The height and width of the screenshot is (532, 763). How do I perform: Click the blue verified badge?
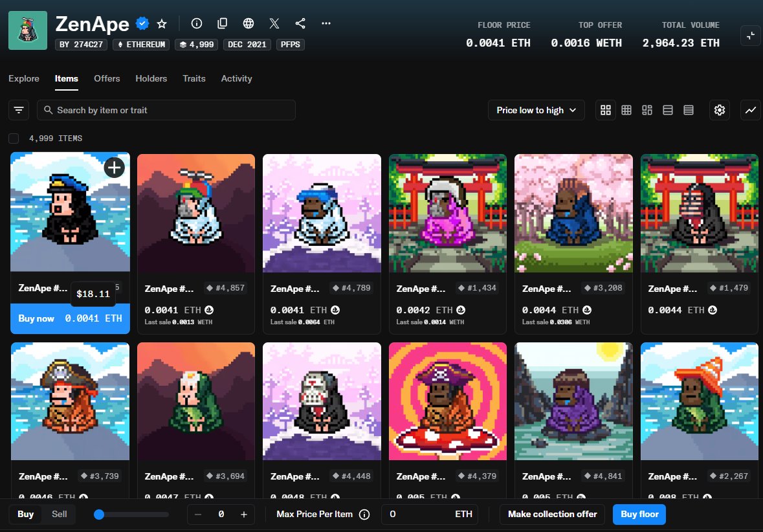pyautogui.click(x=142, y=23)
